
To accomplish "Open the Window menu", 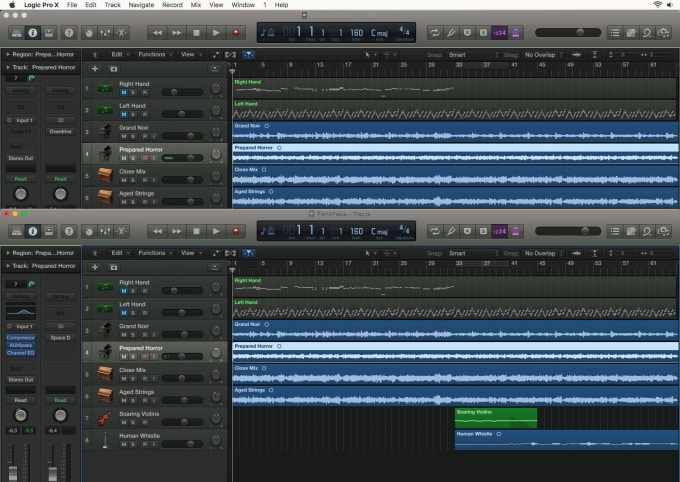I will (243, 5).
